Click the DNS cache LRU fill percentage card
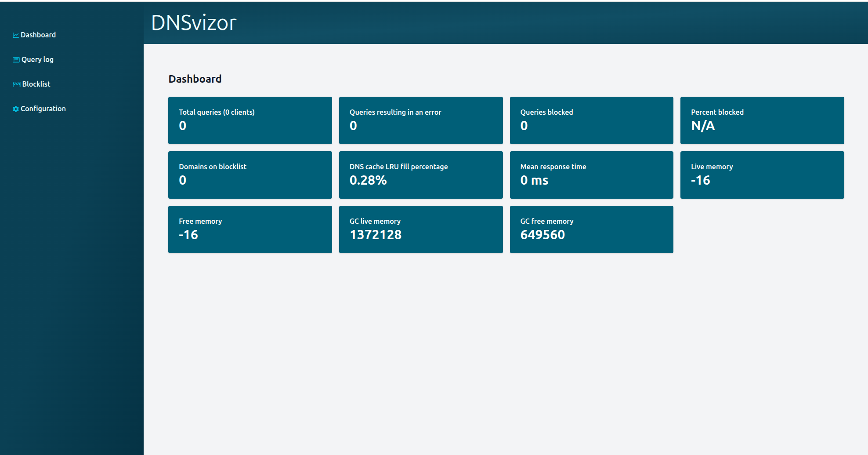 [x=420, y=175]
